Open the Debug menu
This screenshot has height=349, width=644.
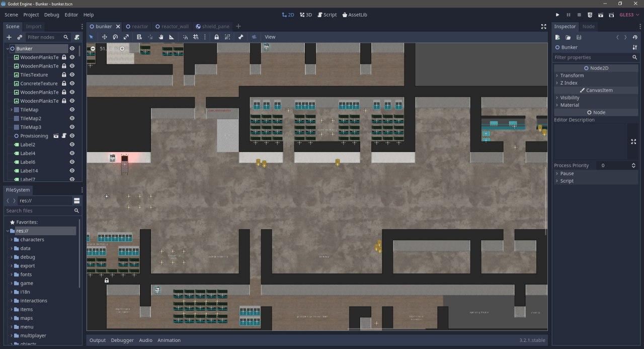pos(51,15)
